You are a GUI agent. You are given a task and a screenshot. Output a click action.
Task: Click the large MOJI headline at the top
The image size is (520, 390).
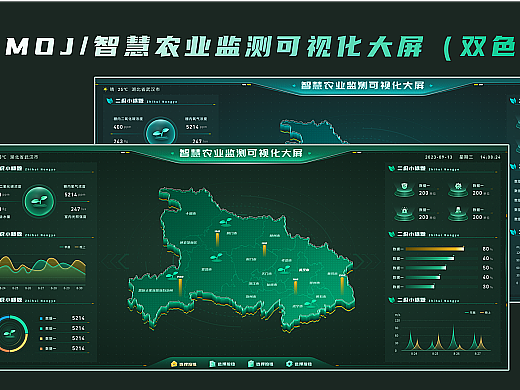coord(261,46)
